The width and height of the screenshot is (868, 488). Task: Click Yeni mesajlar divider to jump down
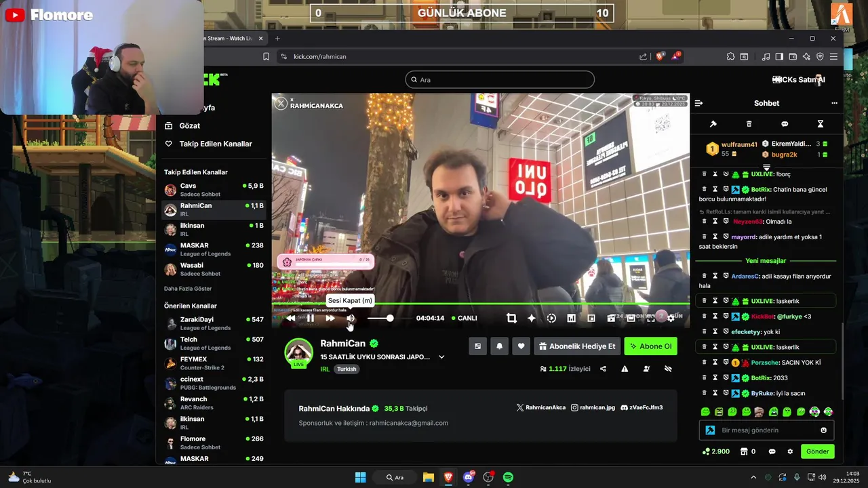766,261
